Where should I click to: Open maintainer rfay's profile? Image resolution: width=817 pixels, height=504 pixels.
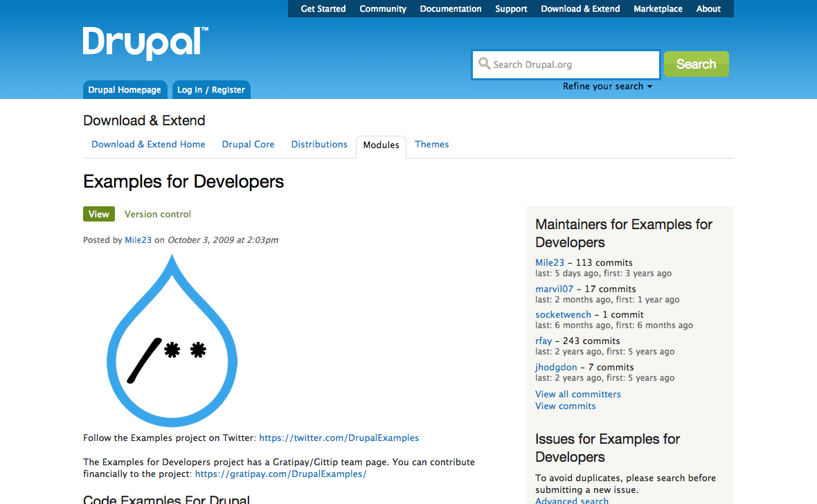544,341
